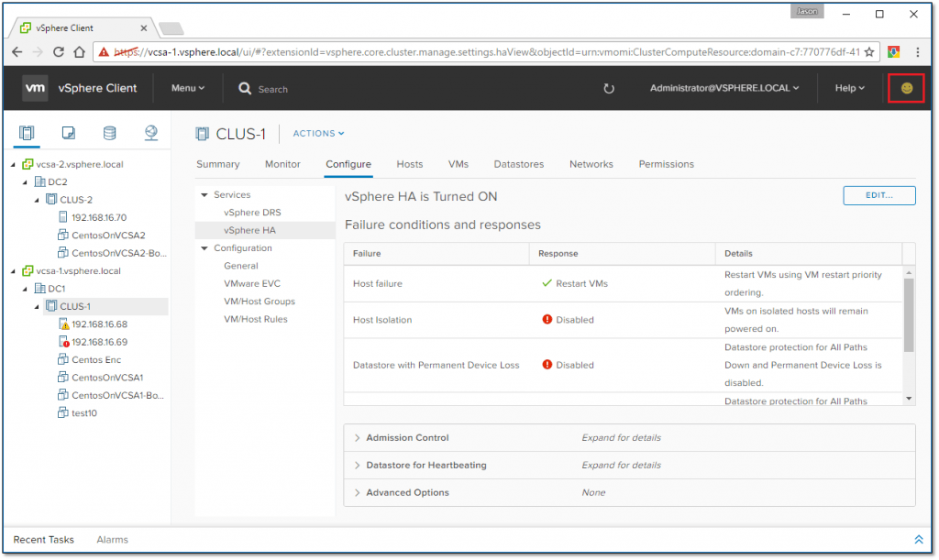Switch to the Summary tab

coord(218,165)
